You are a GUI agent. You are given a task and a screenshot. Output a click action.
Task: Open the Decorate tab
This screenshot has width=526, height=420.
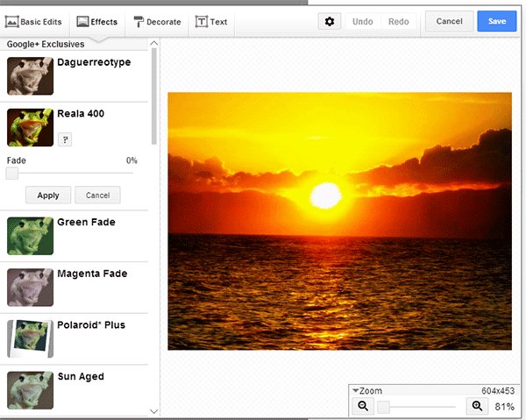157,22
